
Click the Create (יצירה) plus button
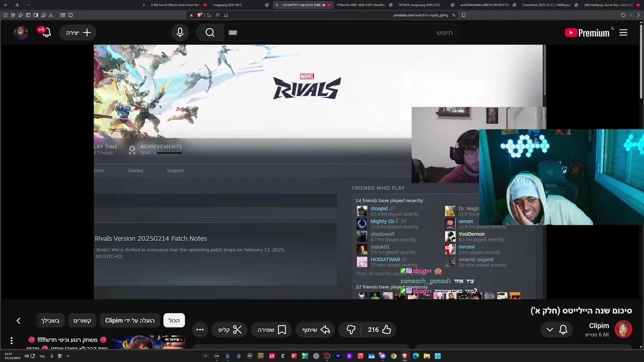pyautogui.click(x=78, y=33)
